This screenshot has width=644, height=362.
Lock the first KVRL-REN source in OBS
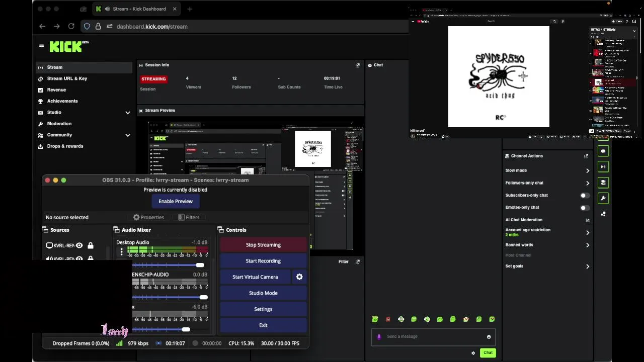pos(91,245)
